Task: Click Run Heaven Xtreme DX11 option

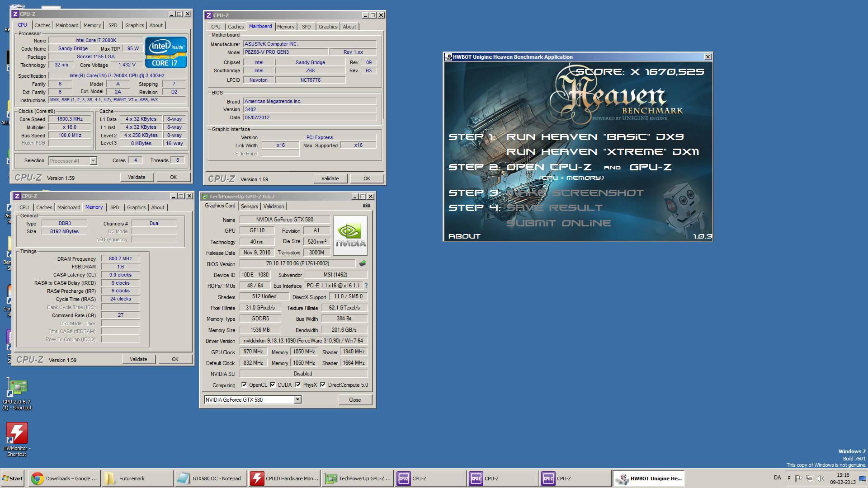Action: 603,152
